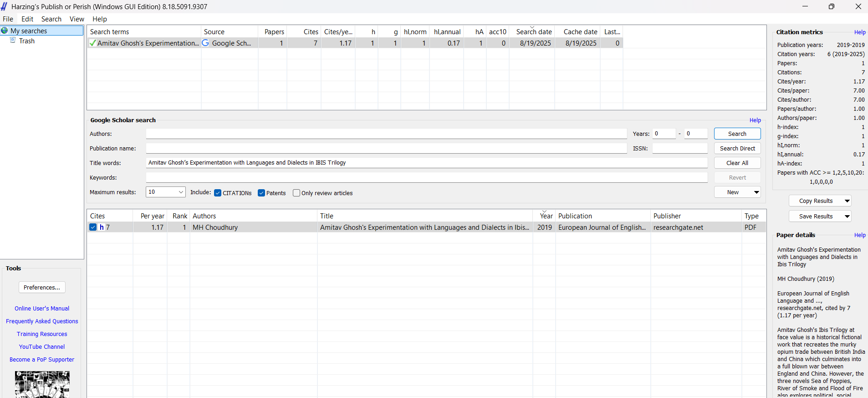Open Help link in Paper details panel
Viewport: 868px width, 398px height.
[x=860, y=235]
